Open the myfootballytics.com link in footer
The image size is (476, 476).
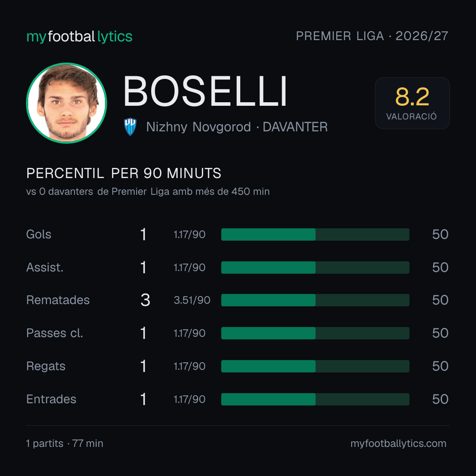[398, 443]
